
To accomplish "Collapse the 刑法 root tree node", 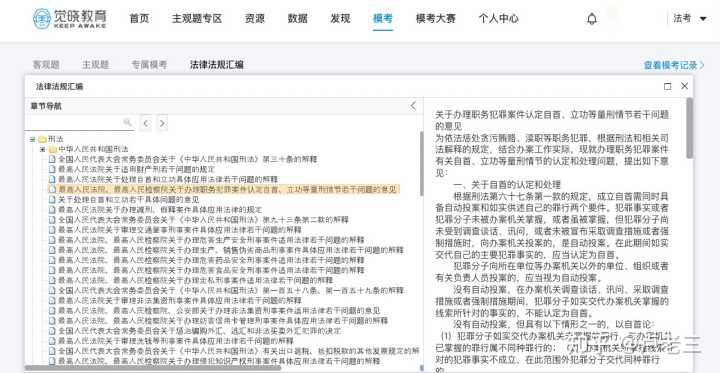I will [x=32, y=139].
